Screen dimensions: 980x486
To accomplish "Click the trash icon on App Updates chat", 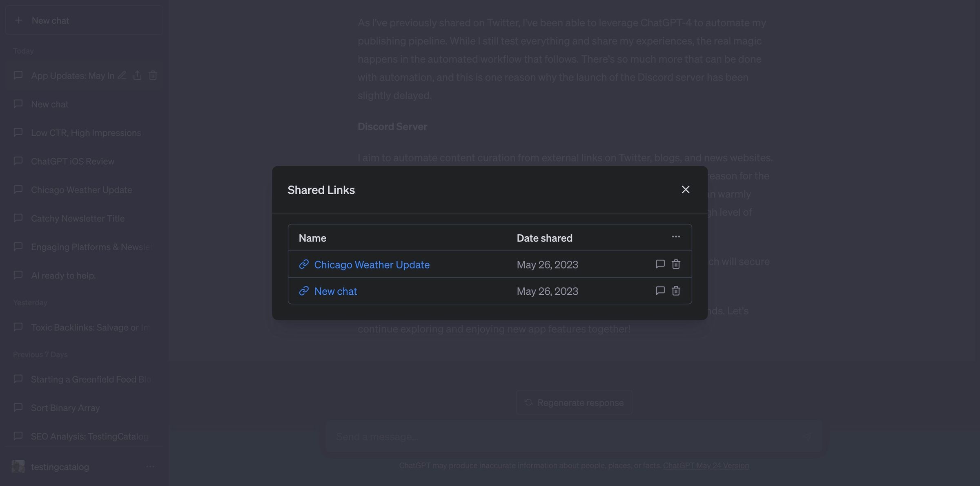I will click(153, 75).
